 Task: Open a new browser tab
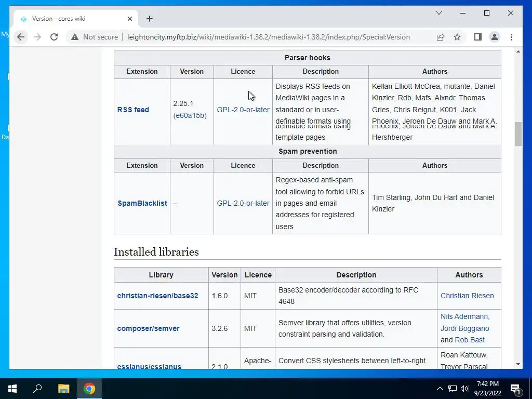pos(150,19)
